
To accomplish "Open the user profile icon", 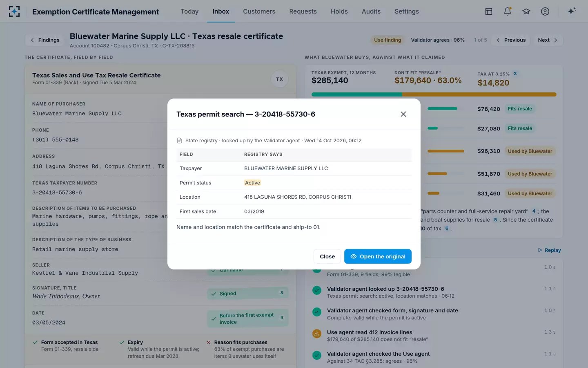I will (x=545, y=11).
